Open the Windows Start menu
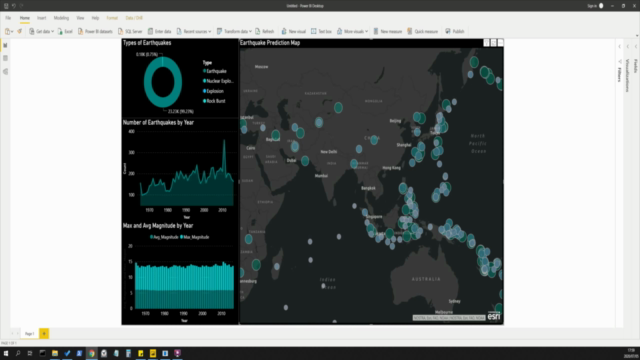This screenshot has width=640, height=360. (6, 353)
